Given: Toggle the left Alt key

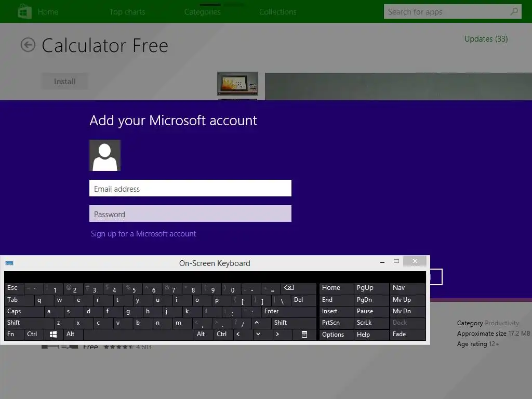Looking at the screenshot, I should point(73,334).
